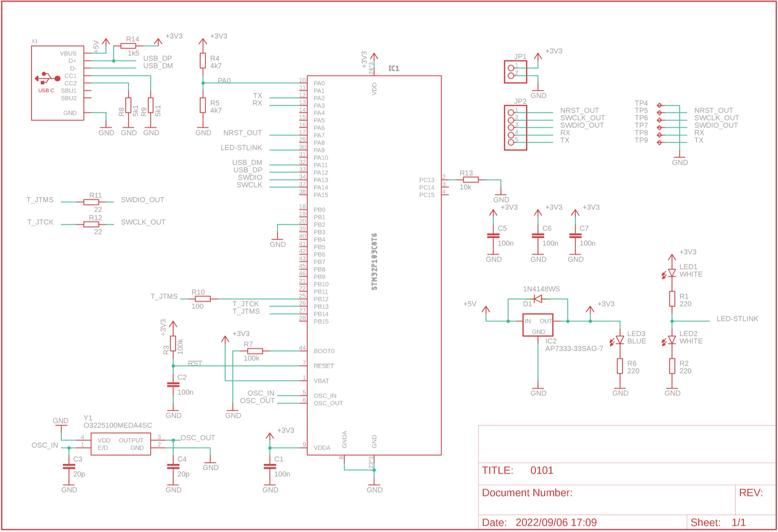
Task: Select the LED3 BLUE diode symbol
Action: [619, 340]
